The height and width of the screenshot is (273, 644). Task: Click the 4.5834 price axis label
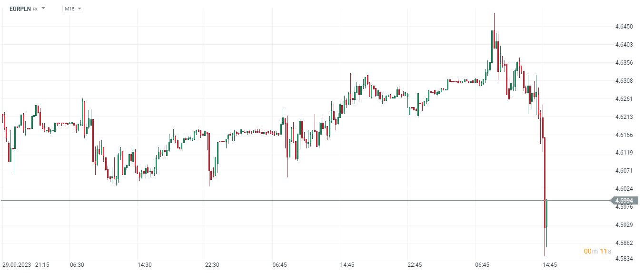(x=624, y=259)
